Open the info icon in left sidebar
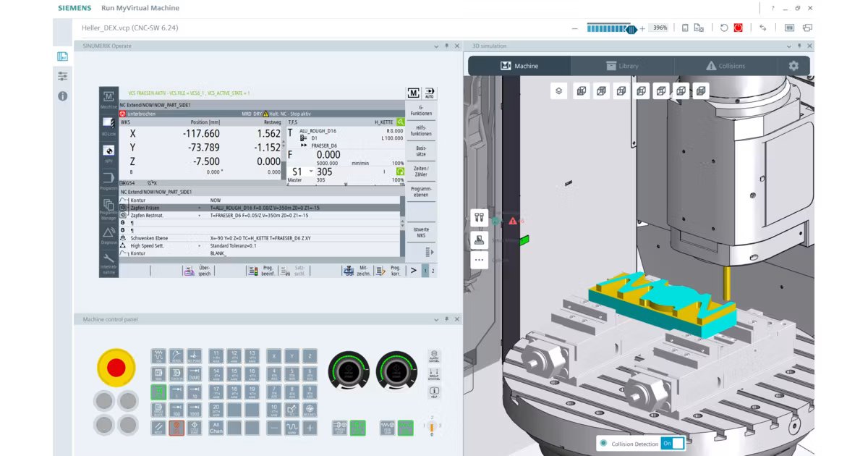Screen dimensions: 868x456 (x=63, y=96)
